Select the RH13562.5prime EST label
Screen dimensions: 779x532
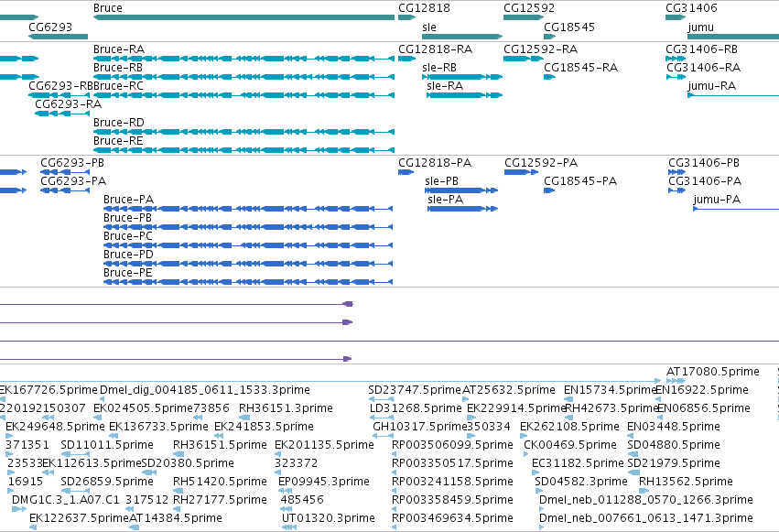pos(686,482)
